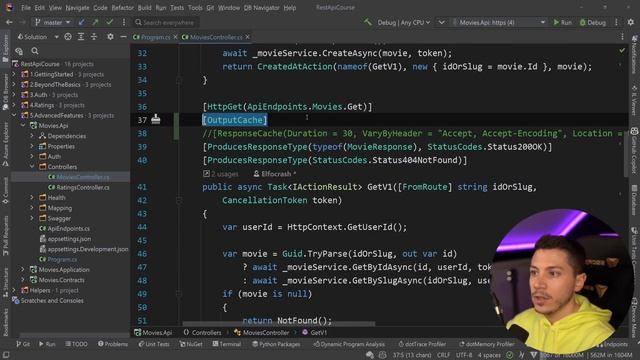
Task: Expand the Movies.Application project
Action: click(x=23, y=269)
